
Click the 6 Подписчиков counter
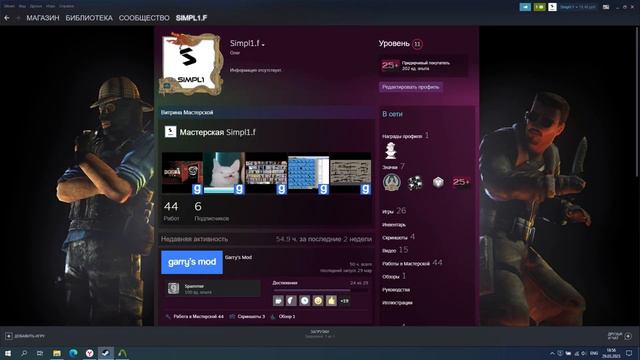point(211,211)
